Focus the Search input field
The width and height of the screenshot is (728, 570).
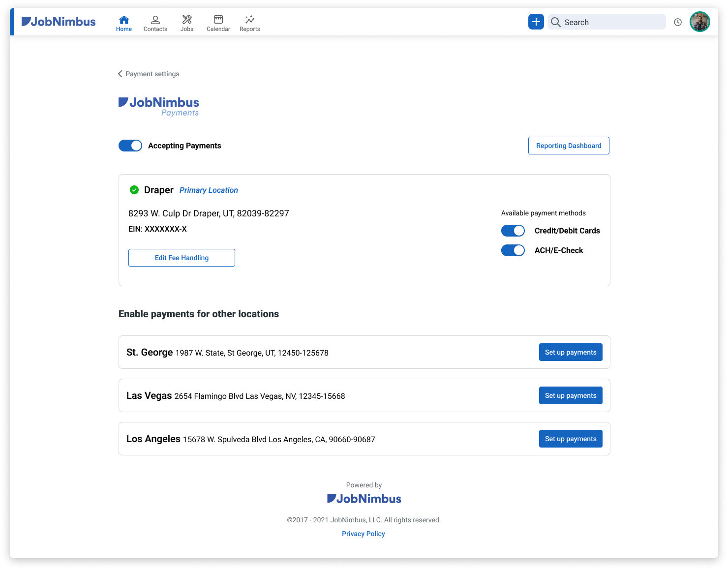point(607,22)
